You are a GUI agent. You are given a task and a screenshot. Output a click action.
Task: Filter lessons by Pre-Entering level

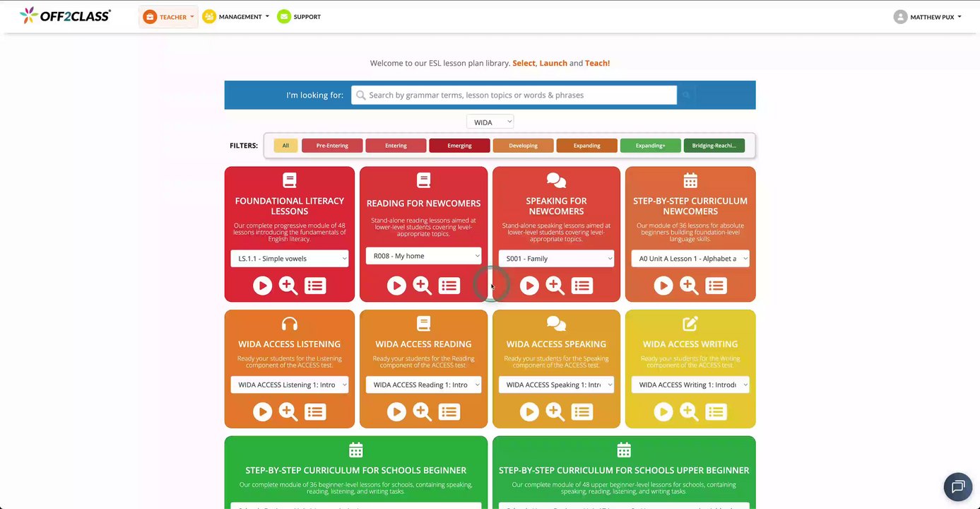[x=332, y=146]
